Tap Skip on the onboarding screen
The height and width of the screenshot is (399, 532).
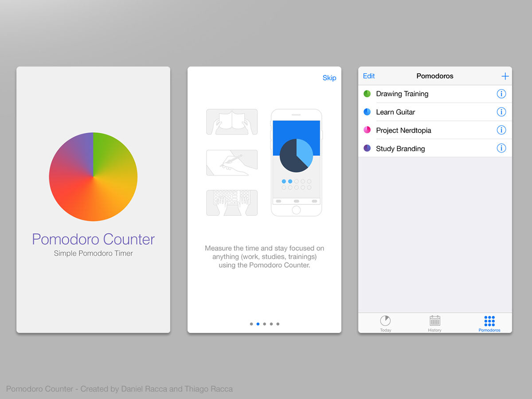click(329, 78)
